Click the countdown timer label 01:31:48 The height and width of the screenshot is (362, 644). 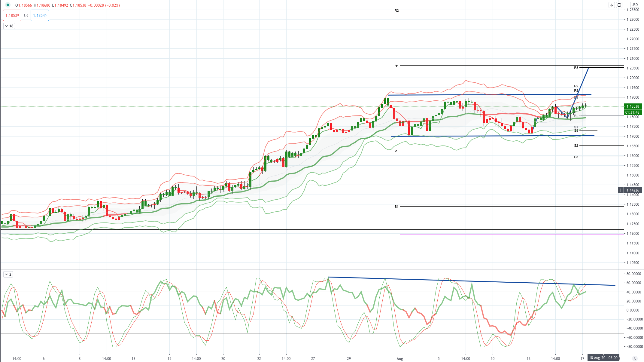coord(633,112)
